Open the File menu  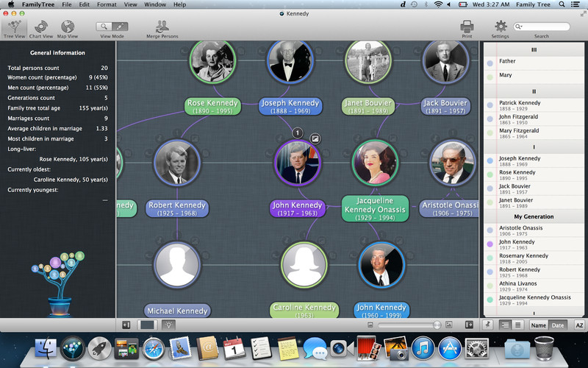(x=67, y=4)
